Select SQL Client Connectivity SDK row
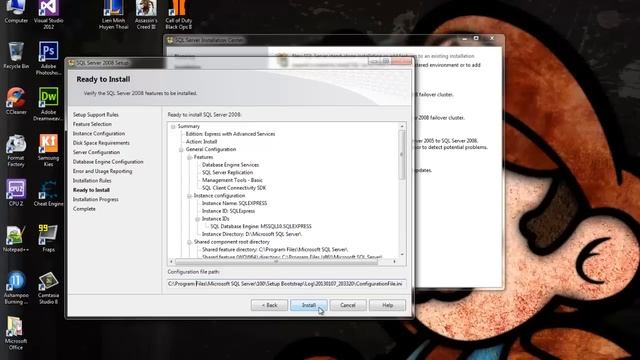 point(234,188)
